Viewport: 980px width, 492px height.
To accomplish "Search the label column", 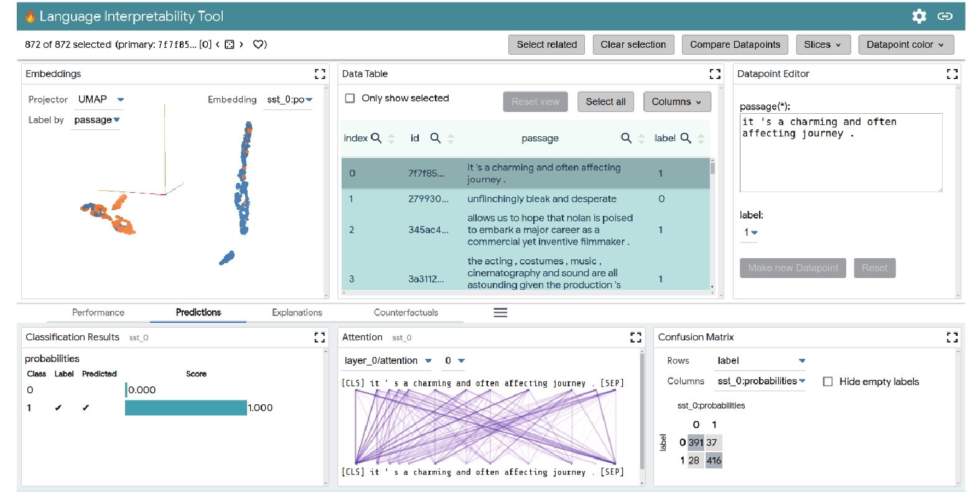I will pos(686,138).
